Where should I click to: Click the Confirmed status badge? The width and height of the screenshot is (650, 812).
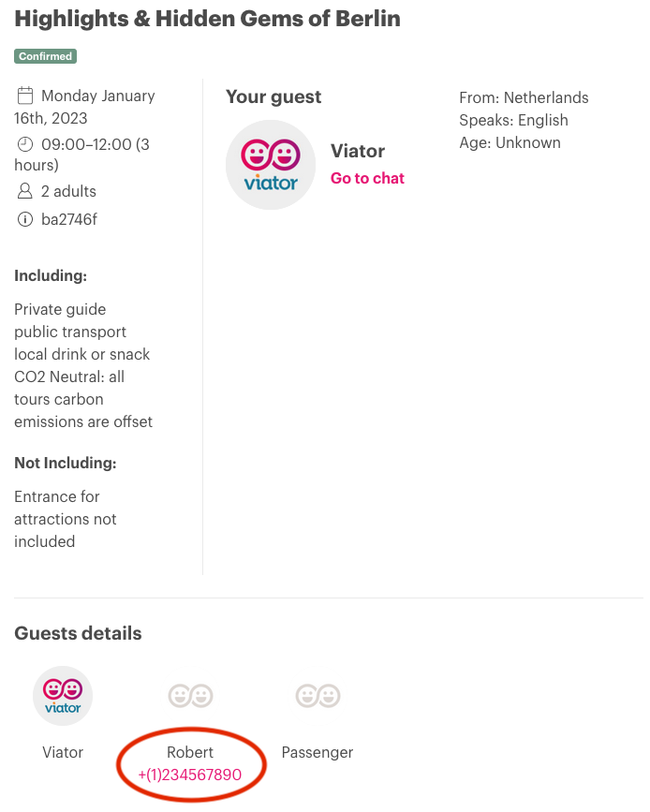(46, 56)
